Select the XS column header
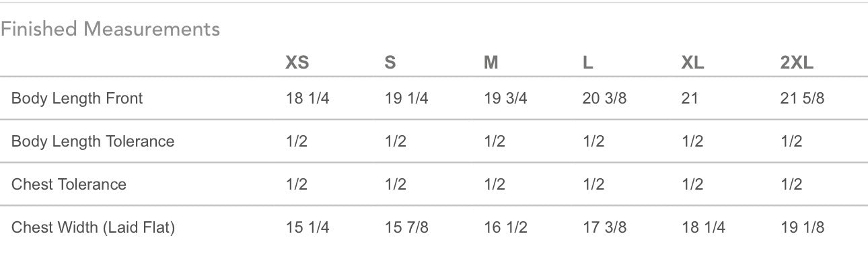The width and height of the screenshot is (868, 269). [297, 63]
